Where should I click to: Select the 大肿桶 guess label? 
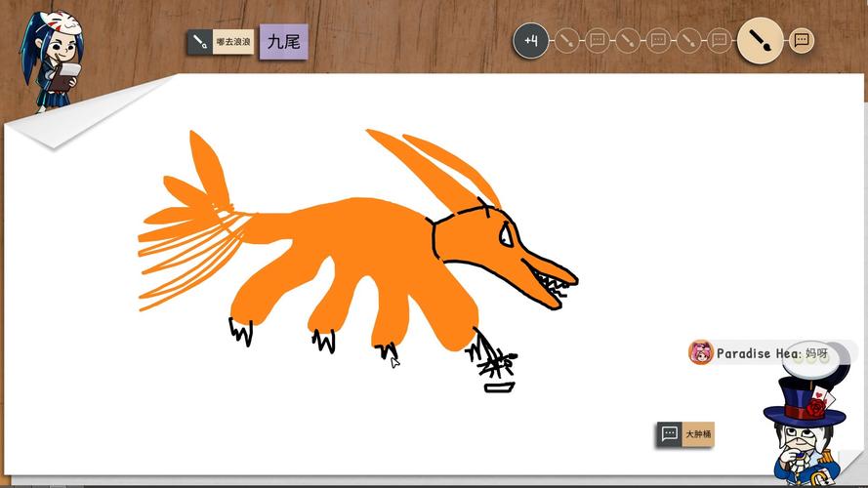[698, 434]
